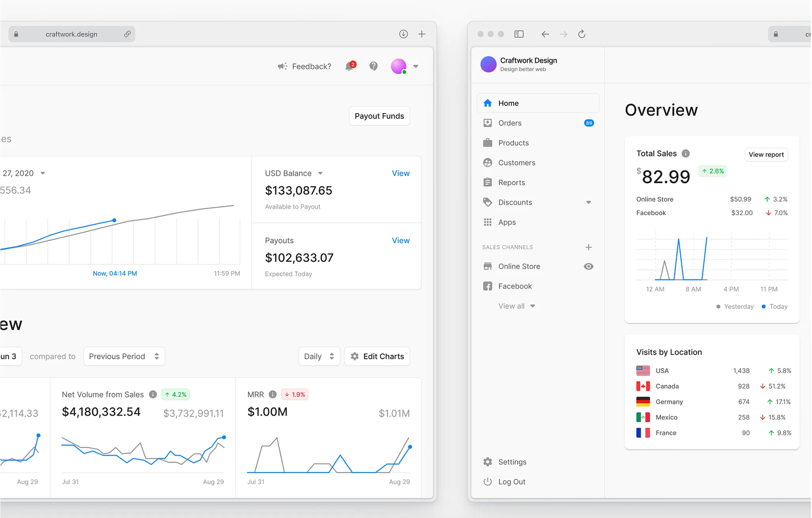This screenshot has height=518, width=812.
Task: Select Orders in the sidebar
Action: [x=510, y=123]
